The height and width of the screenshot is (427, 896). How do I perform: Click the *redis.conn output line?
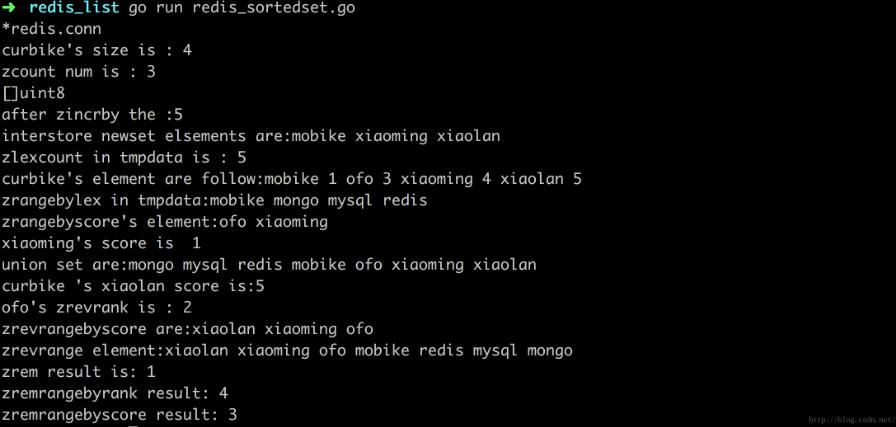[52, 29]
